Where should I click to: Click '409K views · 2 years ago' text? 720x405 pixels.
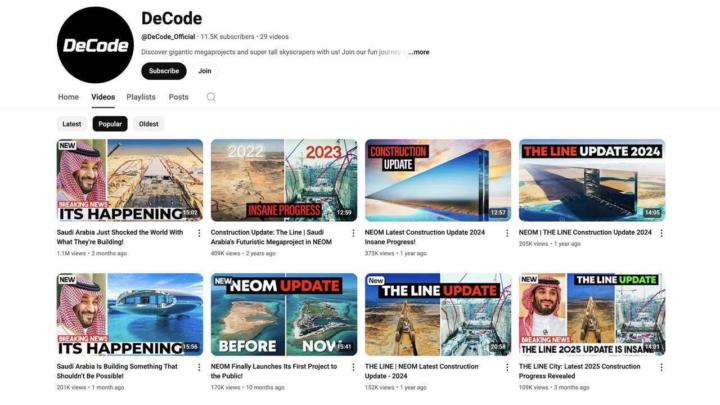[243, 253]
